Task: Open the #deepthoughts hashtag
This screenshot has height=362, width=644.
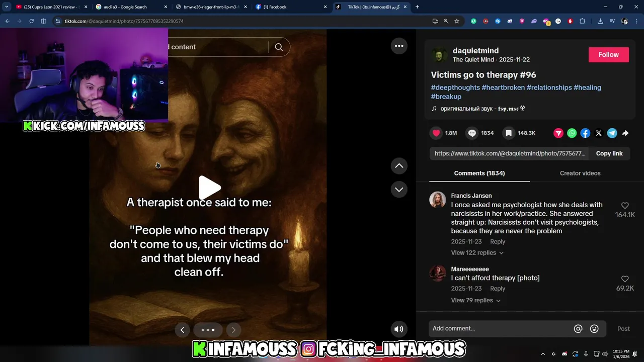Action: pos(455,87)
